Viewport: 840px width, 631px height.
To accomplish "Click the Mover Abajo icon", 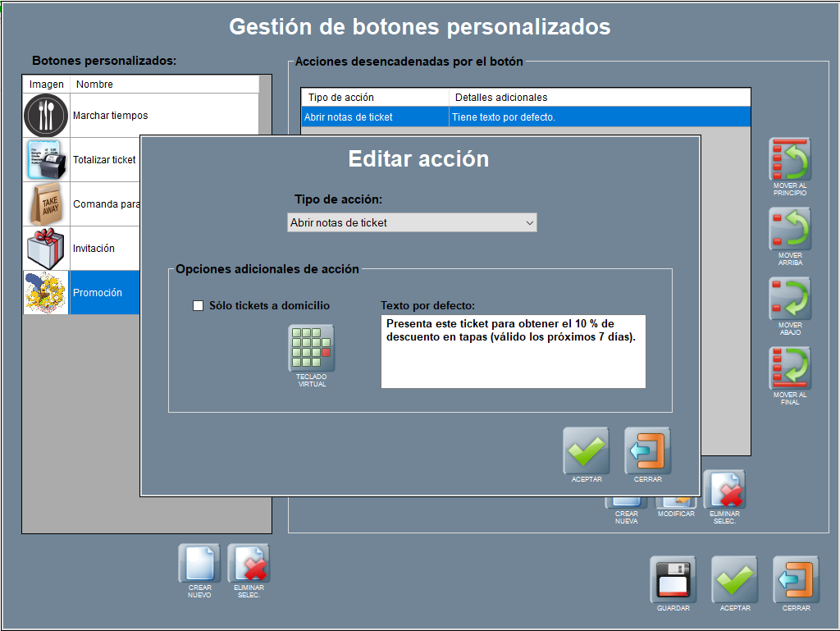I will point(789,299).
